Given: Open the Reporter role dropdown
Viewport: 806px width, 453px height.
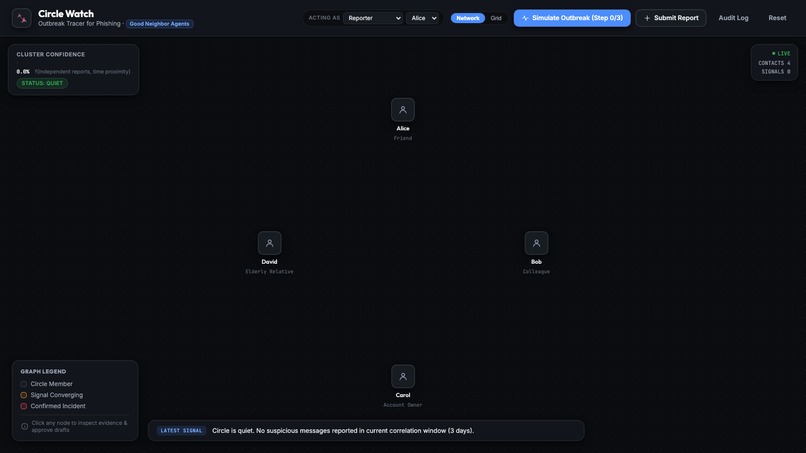Looking at the screenshot, I should [x=373, y=18].
